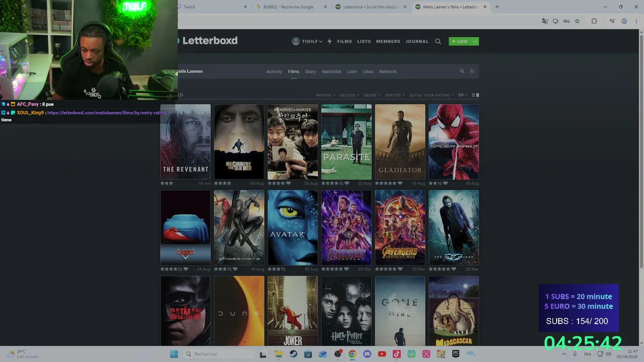The height and width of the screenshot is (362, 644).
Task: Toggle like heart under the Cars poster
Action: (x=186, y=269)
